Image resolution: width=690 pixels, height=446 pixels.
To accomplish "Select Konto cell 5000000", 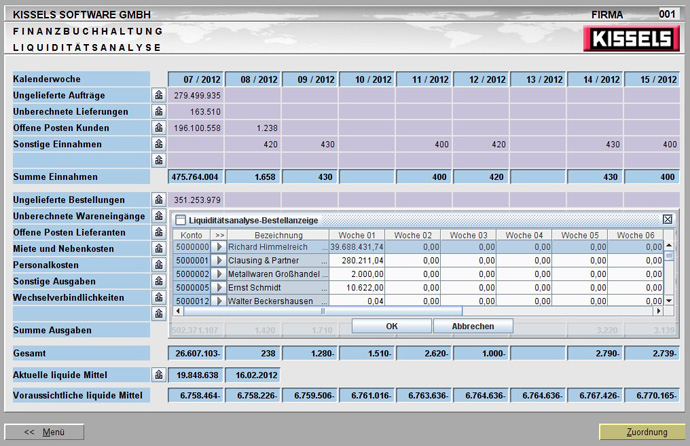I will pos(192,247).
